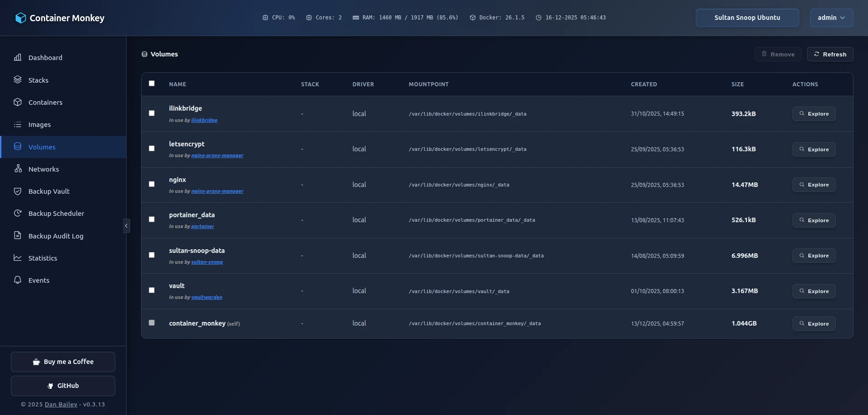Check the select-all checkbox in table header
Image resolution: width=868 pixels, height=415 pixels.
(x=151, y=84)
